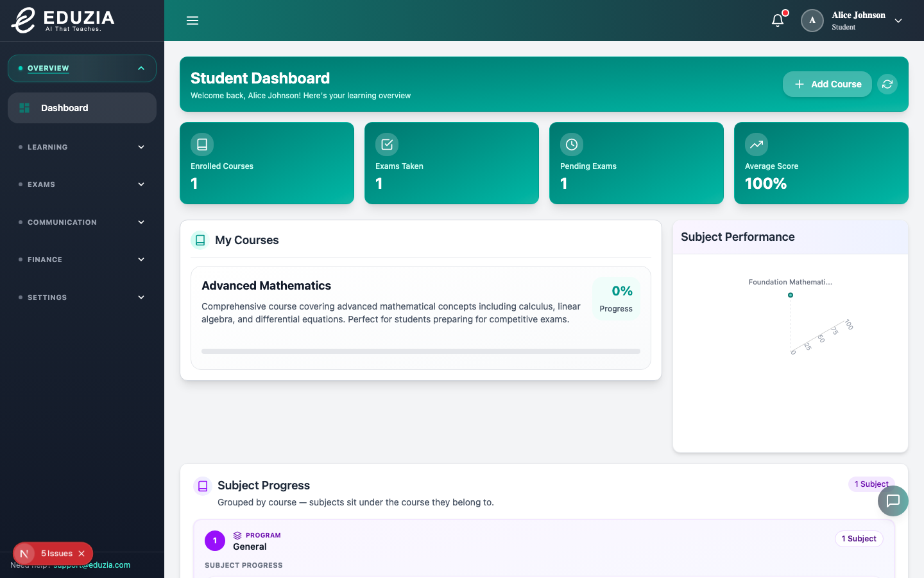This screenshot has height=578, width=924.
Task: Click the Alice Johnson name text
Action: [859, 15]
